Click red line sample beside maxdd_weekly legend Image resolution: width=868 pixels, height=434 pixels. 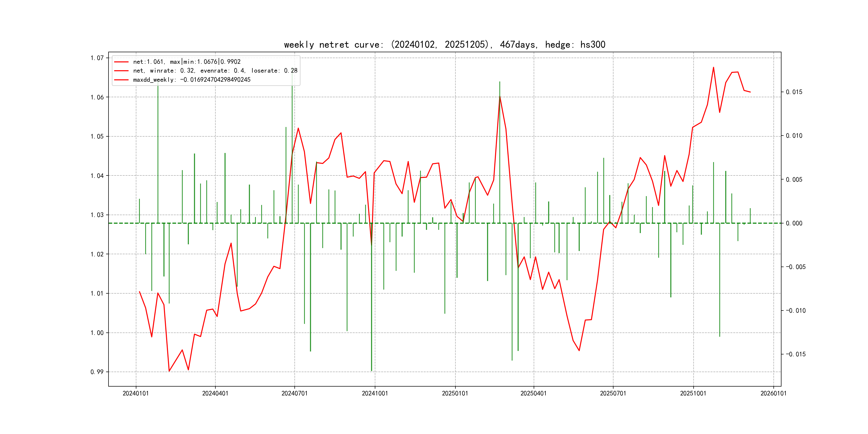point(121,80)
